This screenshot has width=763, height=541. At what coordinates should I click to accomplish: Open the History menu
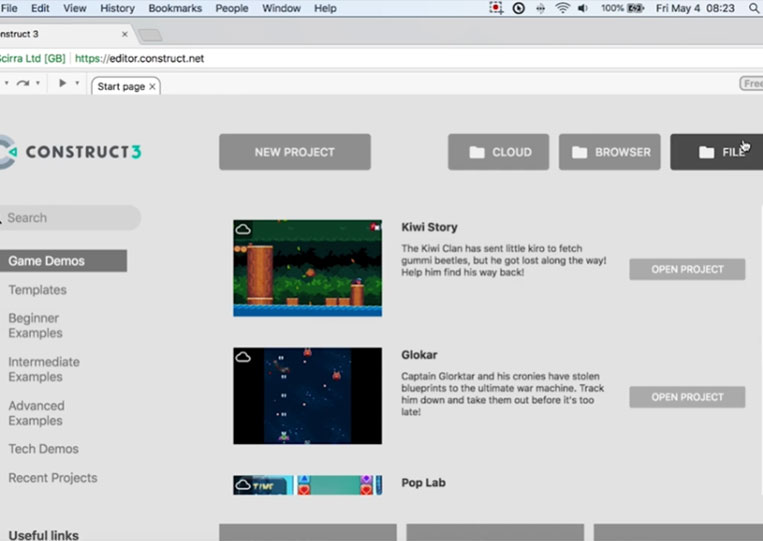117,8
